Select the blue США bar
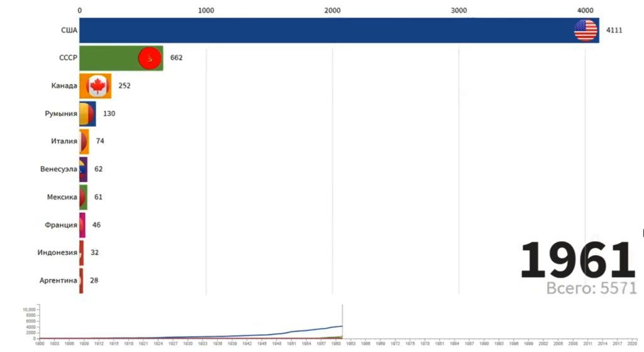 tap(339, 30)
